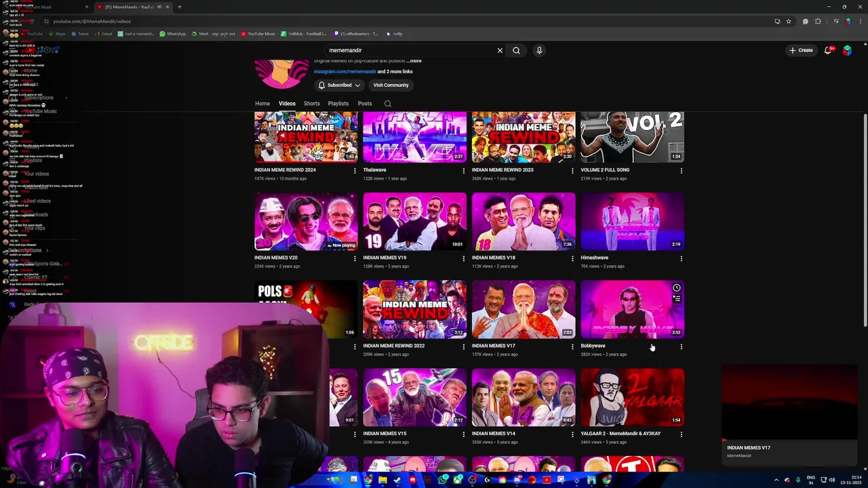Mute the MemeMandir tab via speaker icon
Image resolution: width=868 pixels, height=488 pixels.
click(159, 7)
